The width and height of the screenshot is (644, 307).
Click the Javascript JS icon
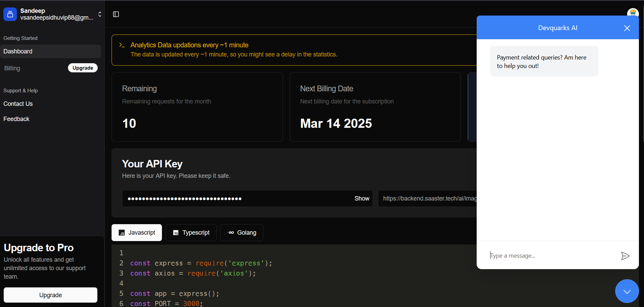point(122,233)
